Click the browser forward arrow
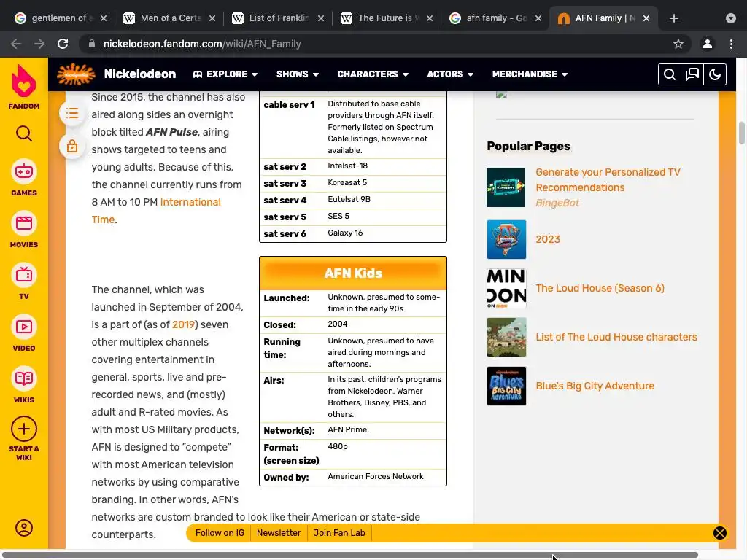Image resolution: width=747 pixels, height=560 pixels. (39, 44)
